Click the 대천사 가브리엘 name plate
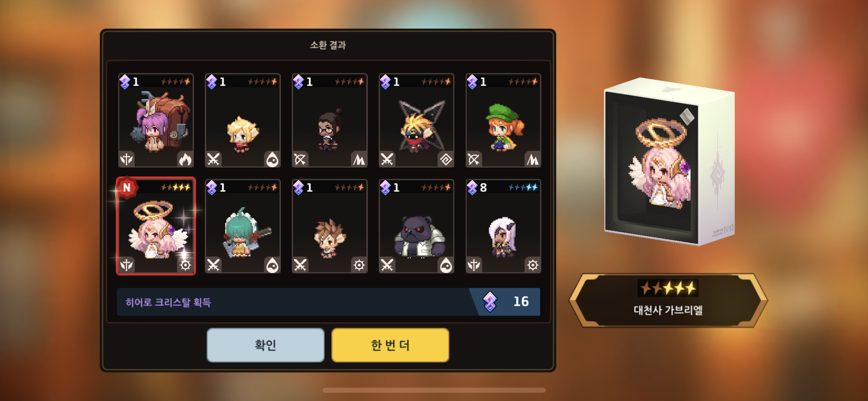The height and width of the screenshot is (401, 868). coord(668,301)
